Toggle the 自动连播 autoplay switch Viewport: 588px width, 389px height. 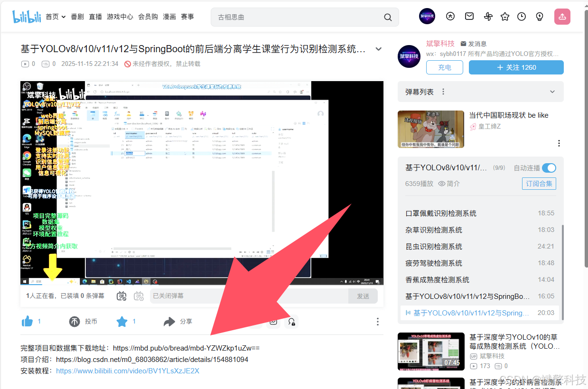pyautogui.click(x=549, y=168)
